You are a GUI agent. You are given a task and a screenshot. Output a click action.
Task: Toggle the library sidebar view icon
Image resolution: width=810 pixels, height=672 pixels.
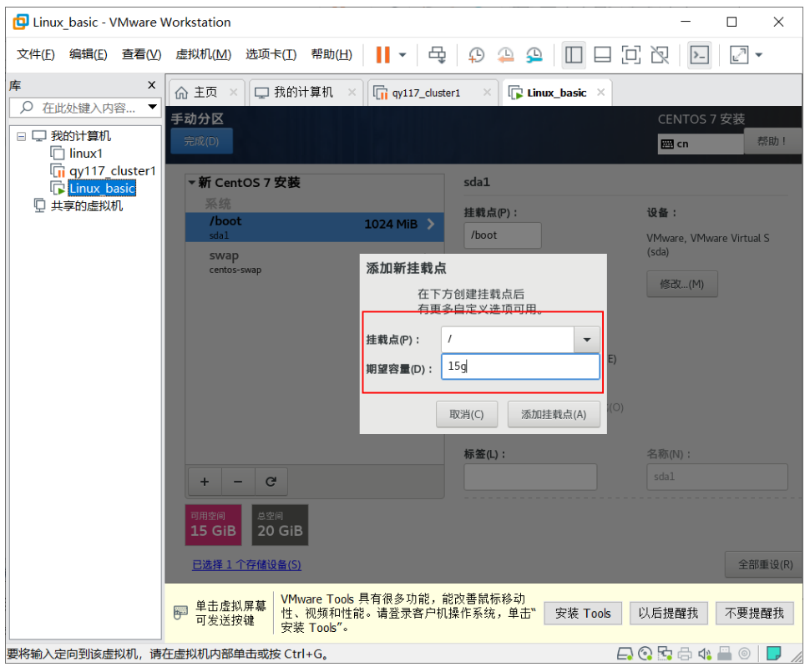(x=574, y=55)
